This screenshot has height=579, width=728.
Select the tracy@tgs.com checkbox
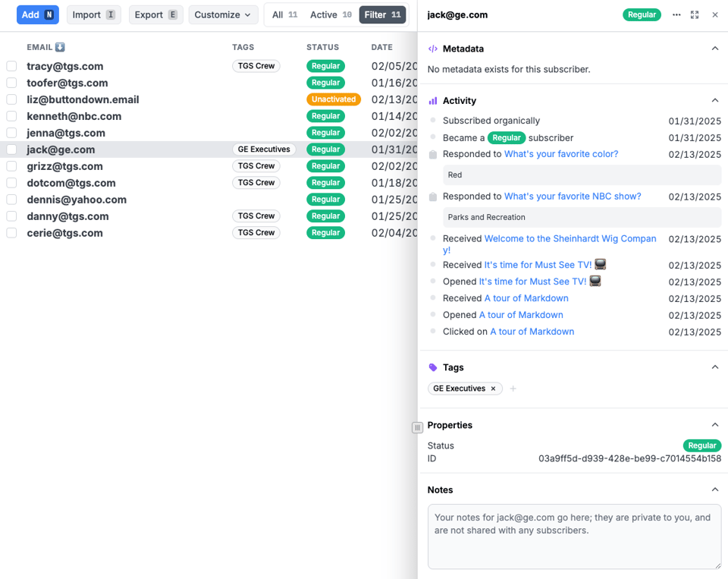tap(11, 66)
